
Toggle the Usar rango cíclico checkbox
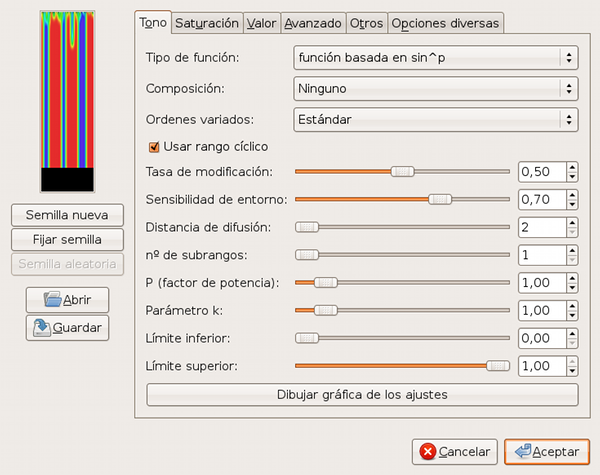[x=154, y=146]
